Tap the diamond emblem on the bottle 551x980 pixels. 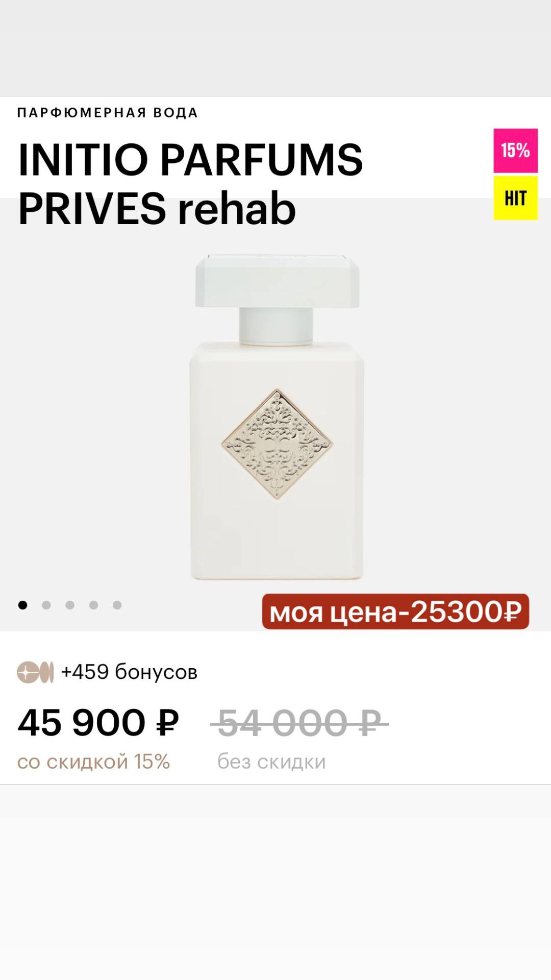(277, 444)
